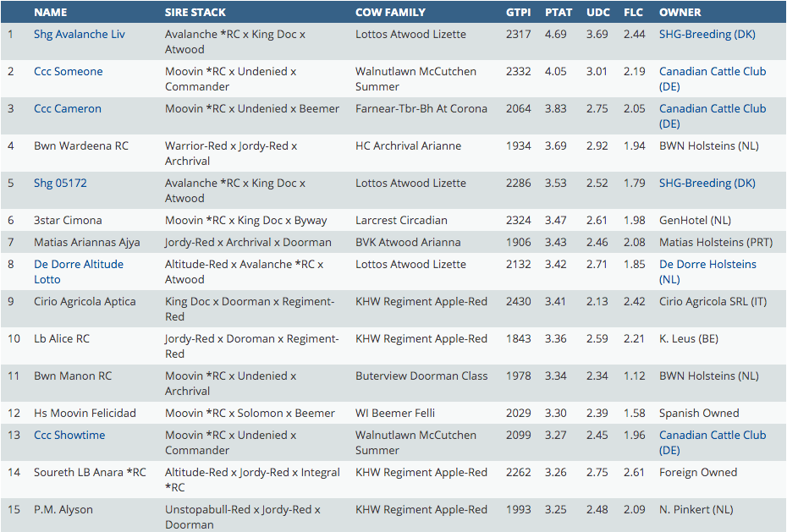This screenshot has width=787, height=532.
Task: Click the OWNER column header
Action: pyautogui.click(x=680, y=13)
